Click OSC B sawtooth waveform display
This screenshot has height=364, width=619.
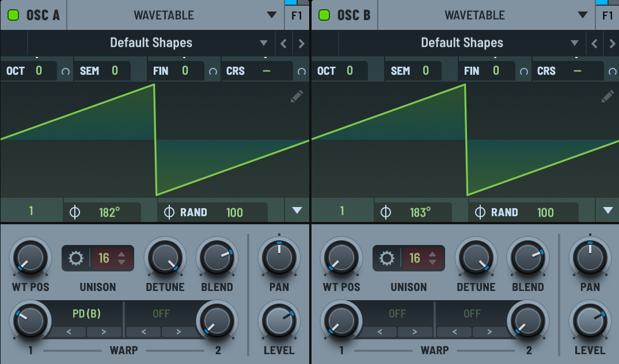click(465, 140)
